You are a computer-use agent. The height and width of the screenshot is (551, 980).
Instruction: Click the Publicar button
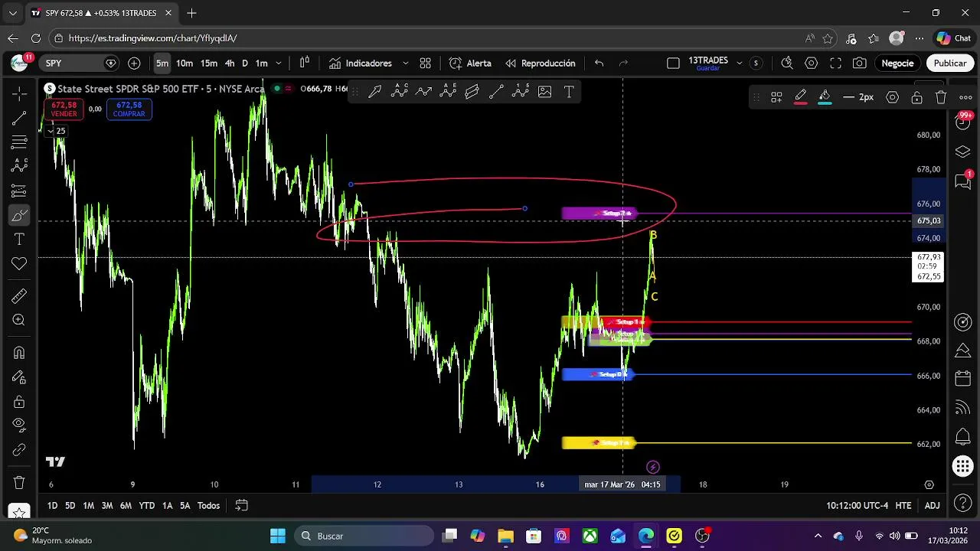click(949, 64)
